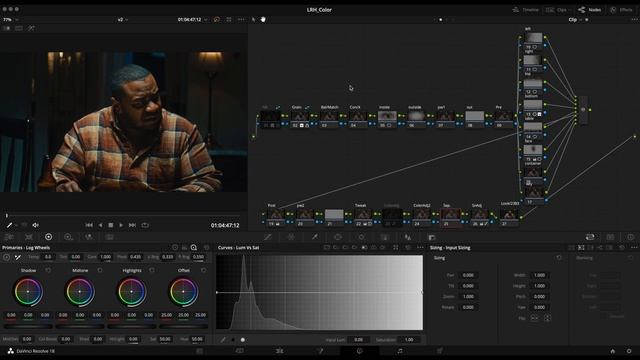Open Curves panel three-dot options menu
This screenshot has height=360, width=640.
(x=420, y=247)
